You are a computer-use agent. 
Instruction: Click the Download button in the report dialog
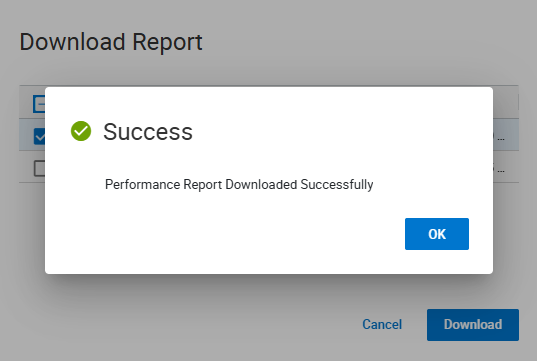click(x=473, y=325)
